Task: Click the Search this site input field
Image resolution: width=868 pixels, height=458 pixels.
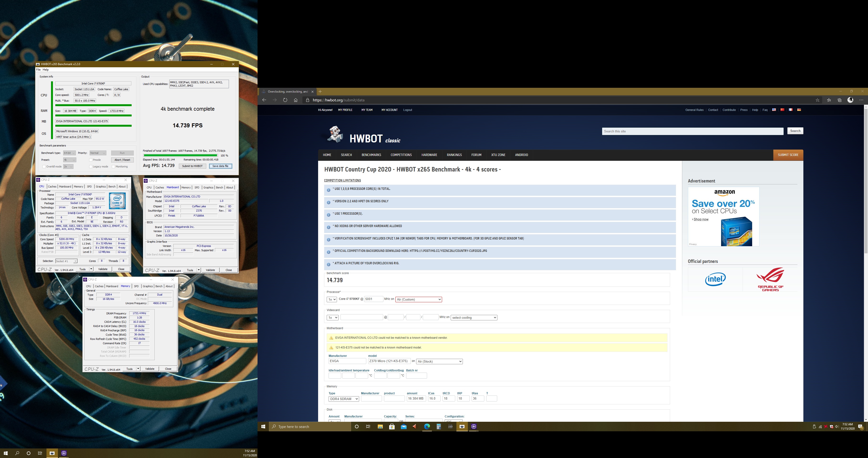Action: (x=692, y=131)
